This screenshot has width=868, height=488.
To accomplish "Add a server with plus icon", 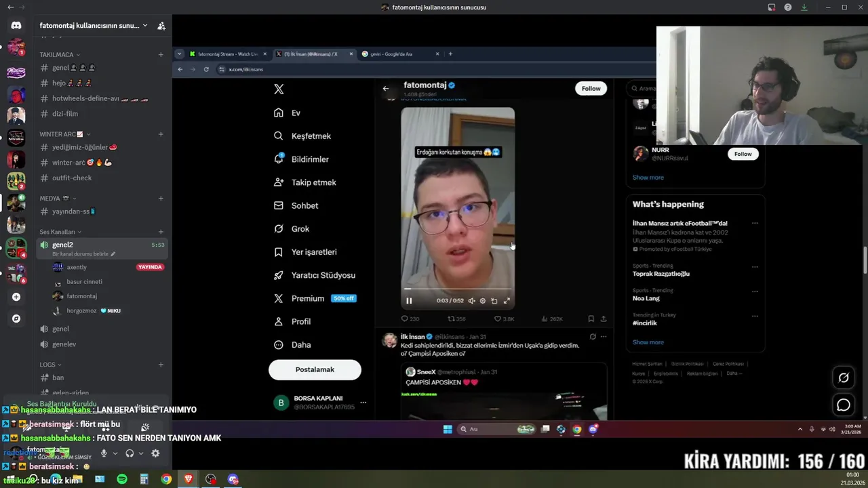I will (16, 297).
